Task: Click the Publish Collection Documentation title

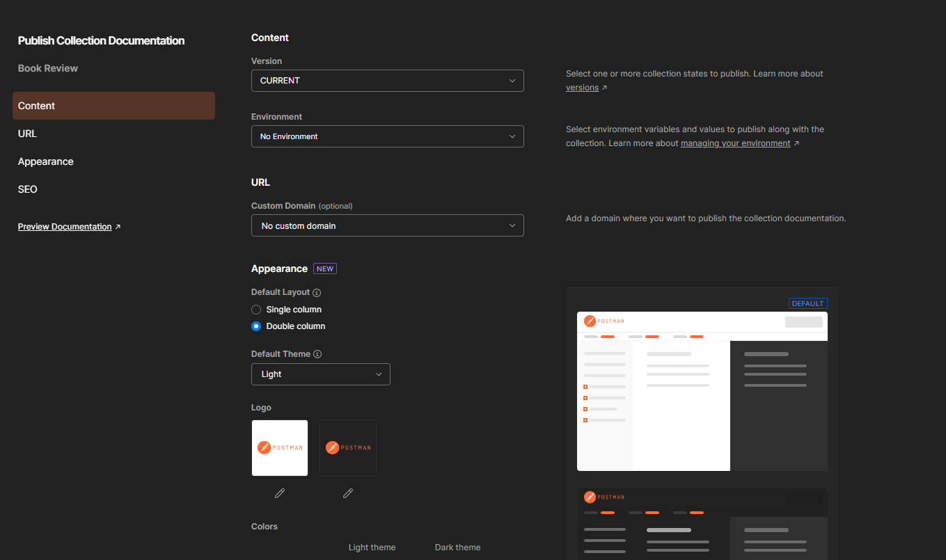Action: pos(102,41)
